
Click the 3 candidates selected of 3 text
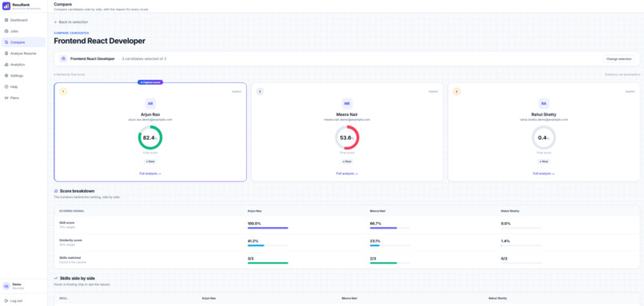tap(144, 59)
